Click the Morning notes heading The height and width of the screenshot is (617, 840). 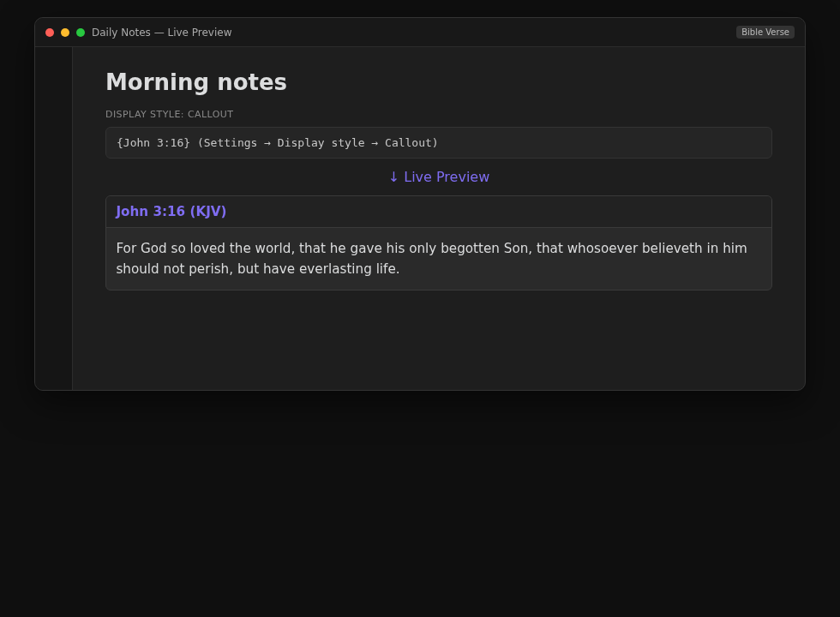coord(196,82)
